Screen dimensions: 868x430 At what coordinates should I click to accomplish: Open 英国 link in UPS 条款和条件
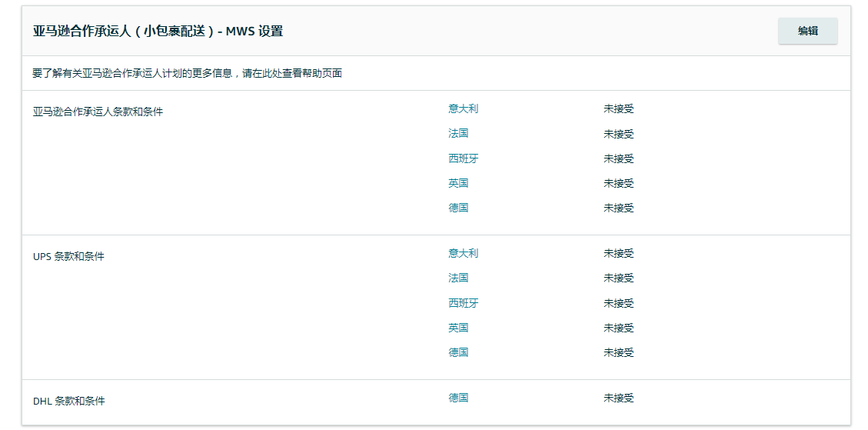(458, 328)
